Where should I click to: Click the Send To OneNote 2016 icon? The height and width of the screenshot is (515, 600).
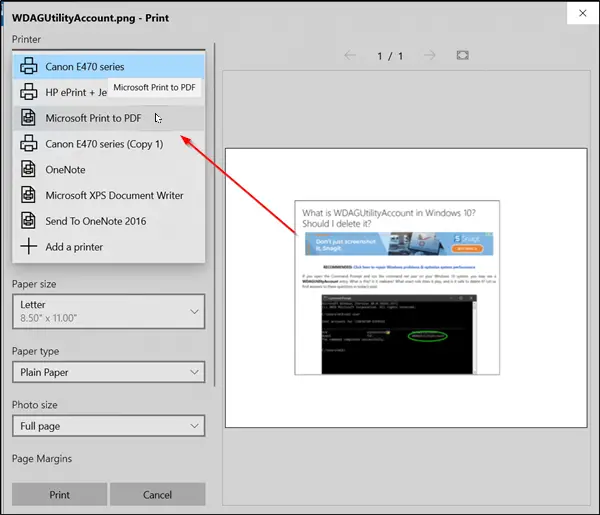(28, 221)
